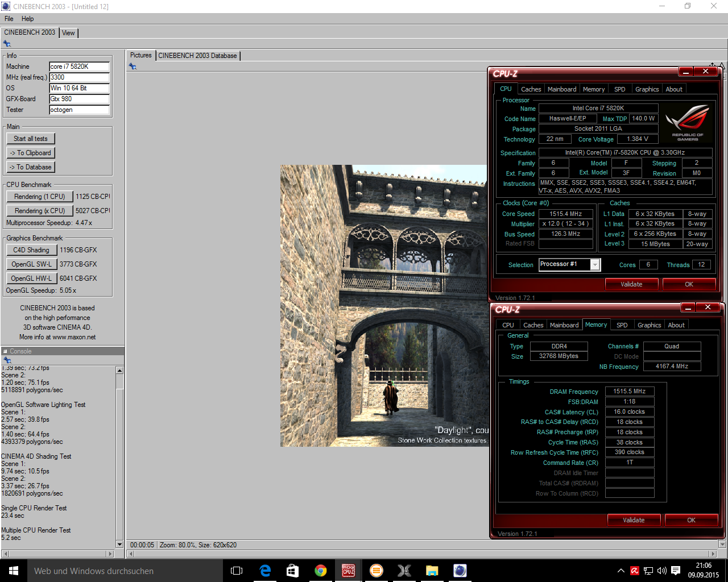Click the console scrollbar up arrow
The height and width of the screenshot is (582, 728).
[119, 370]
